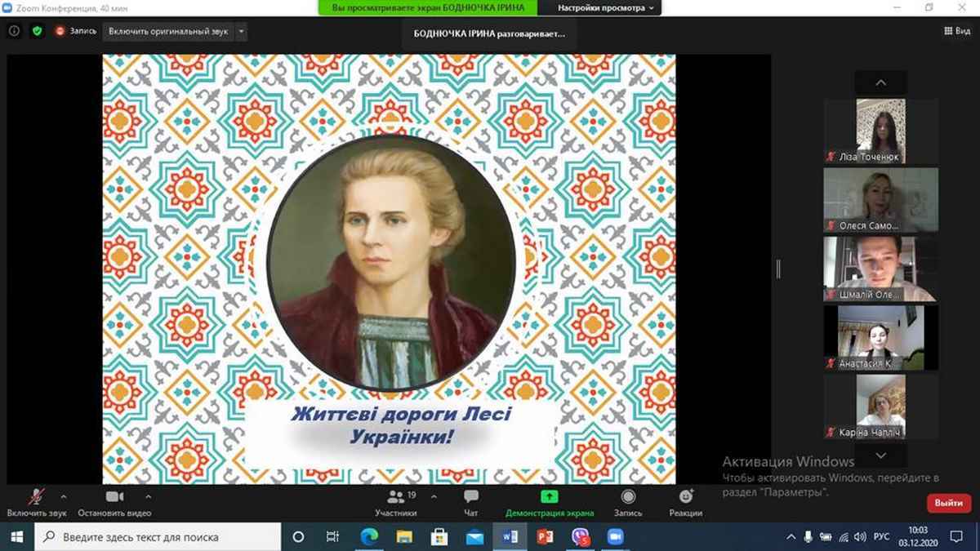Click the green Share Screen icon
Viewport: 980px width, 551px height.
click(550, 496)
